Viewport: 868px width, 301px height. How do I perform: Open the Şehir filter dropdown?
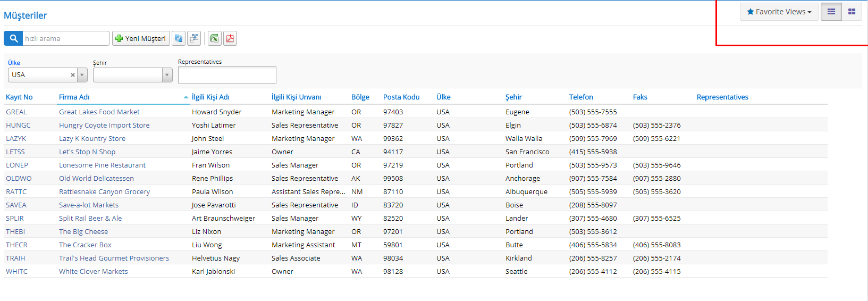click(x=133, y=75)
